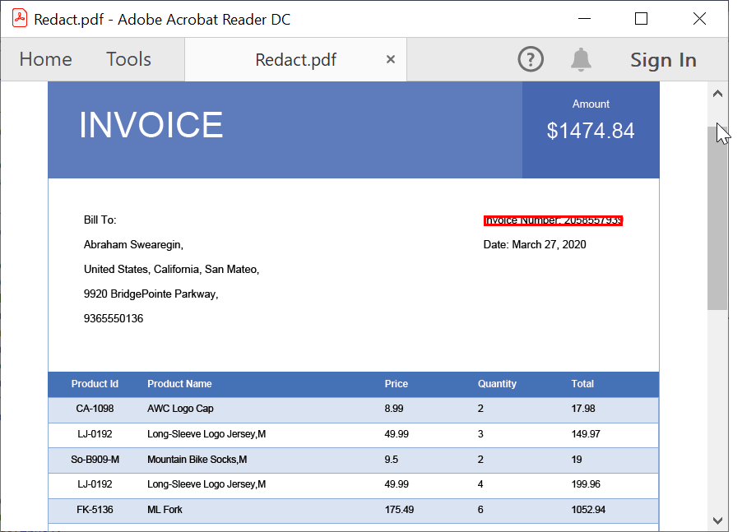Image resolution: width=756 pixels, height=532 pixels.
Task: Click the total 1052.94
Action: (x=589, y=510)
